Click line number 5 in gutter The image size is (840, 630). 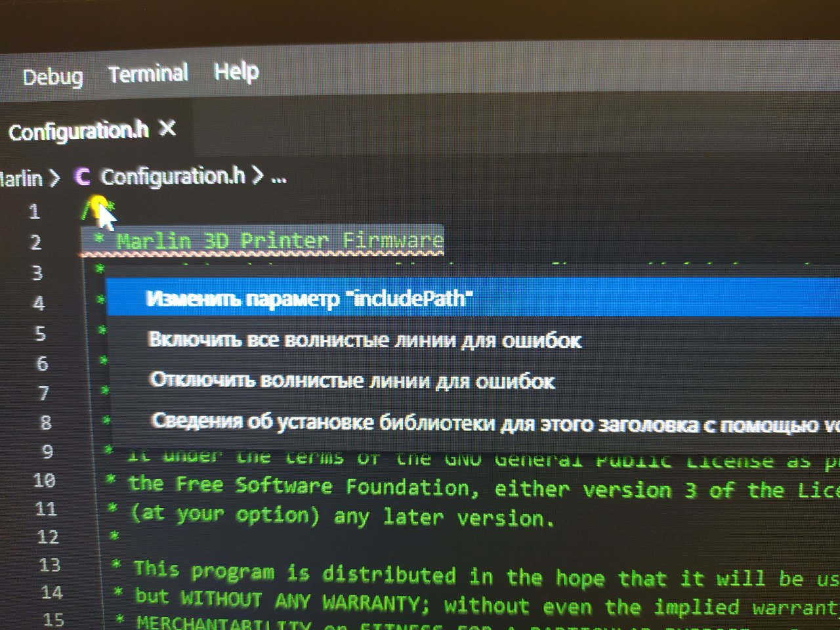tap(41, 333)
